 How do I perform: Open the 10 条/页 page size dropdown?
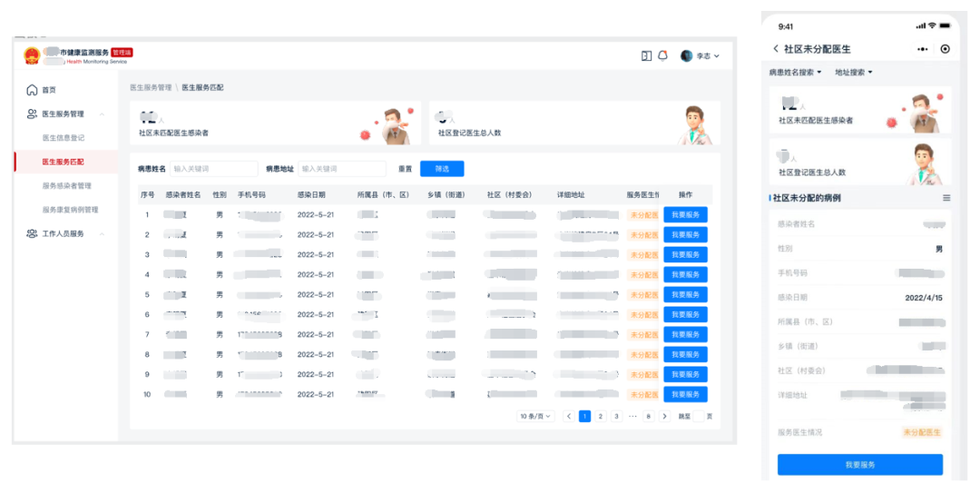click(x=535, y=416)
